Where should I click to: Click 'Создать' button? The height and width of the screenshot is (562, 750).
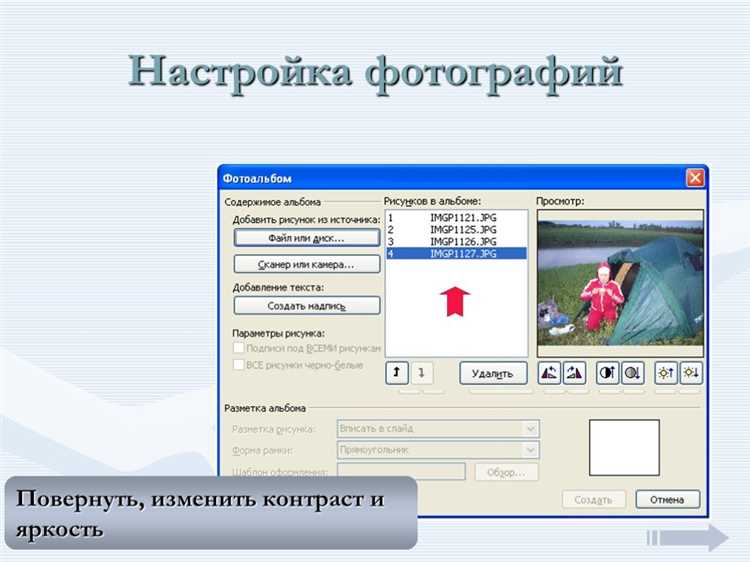coord(594,500)
